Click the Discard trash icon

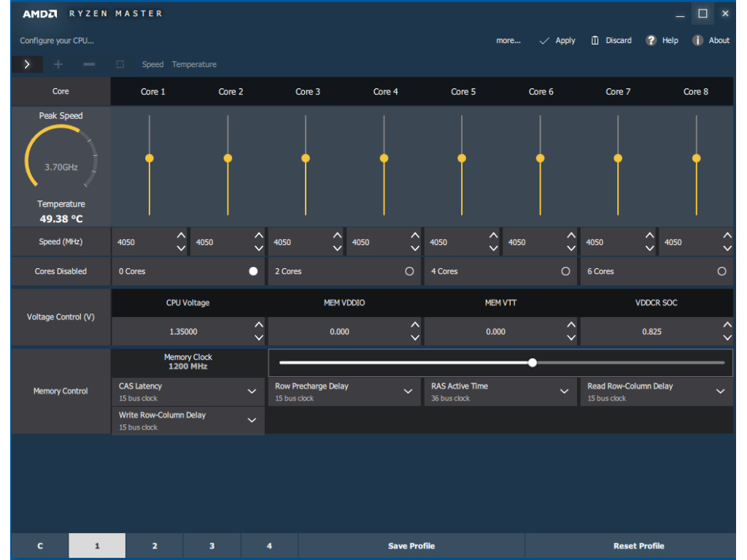595,41
